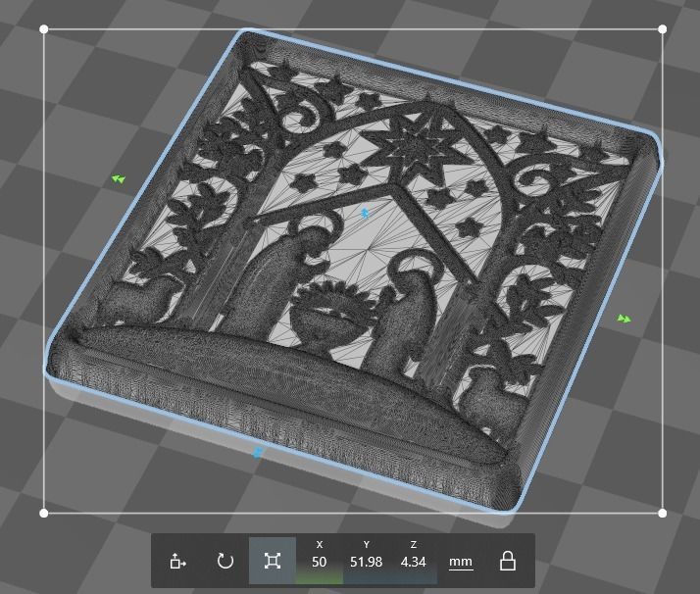Open the mm units selector
This screenshot has width=700, height=594.
(460, 562)
